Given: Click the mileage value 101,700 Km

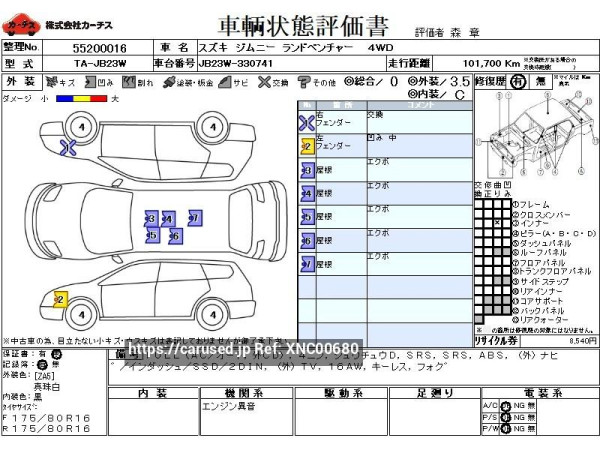Looking at the screenshot, I should coord(491,64).
